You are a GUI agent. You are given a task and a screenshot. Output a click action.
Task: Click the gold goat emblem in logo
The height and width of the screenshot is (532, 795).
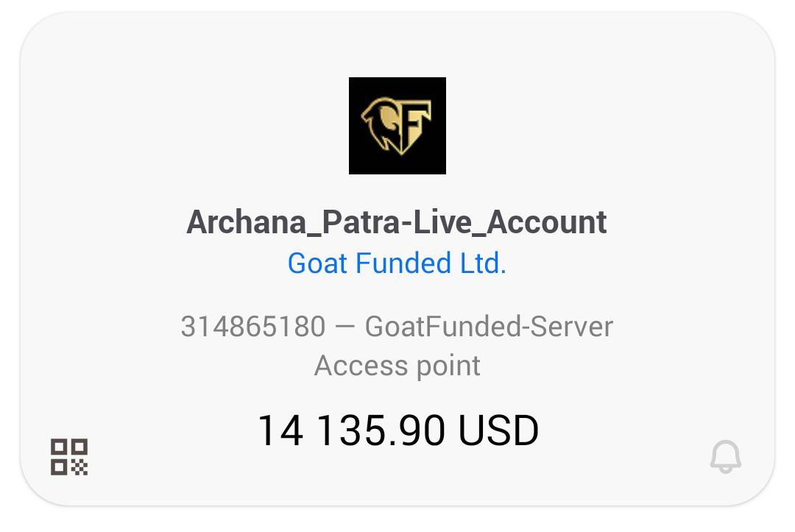pos(396,126)
